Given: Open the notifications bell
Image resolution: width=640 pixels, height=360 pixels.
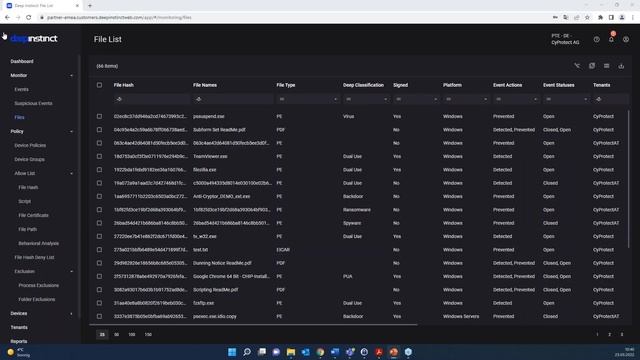Looking at the screenshot, I should pyautogui.click(x=611, y=40).
